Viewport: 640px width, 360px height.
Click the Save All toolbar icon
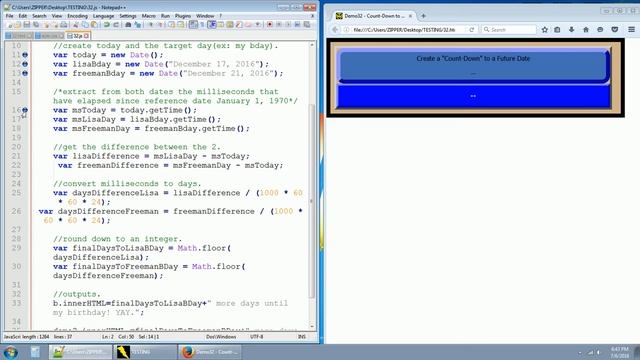(36, 25)
